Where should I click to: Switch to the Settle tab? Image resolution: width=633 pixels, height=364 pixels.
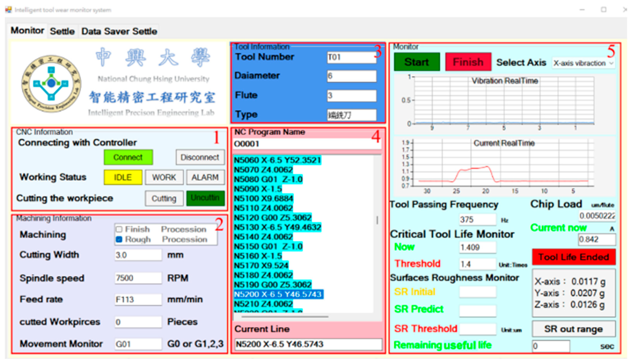pos(62,31)
